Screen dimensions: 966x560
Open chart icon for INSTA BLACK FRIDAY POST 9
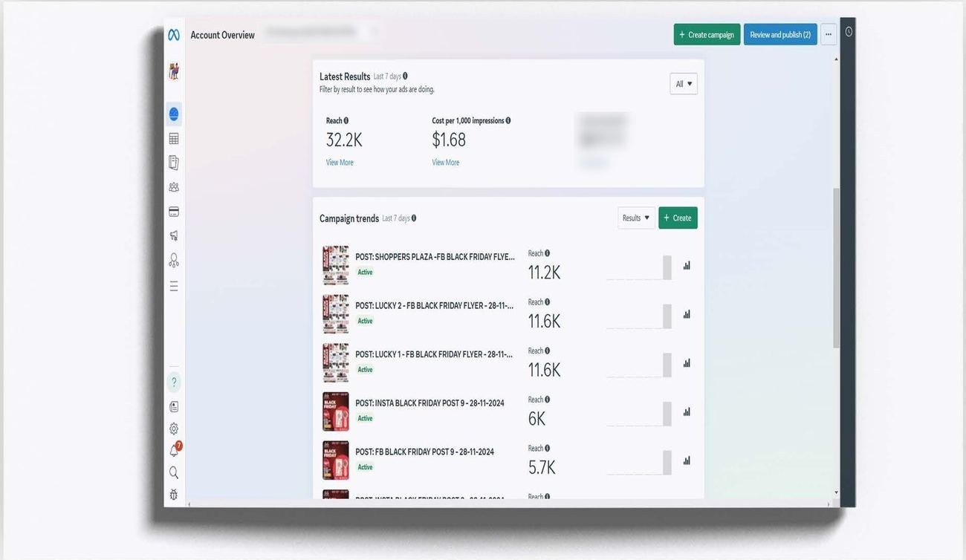[x=687, y=411]
